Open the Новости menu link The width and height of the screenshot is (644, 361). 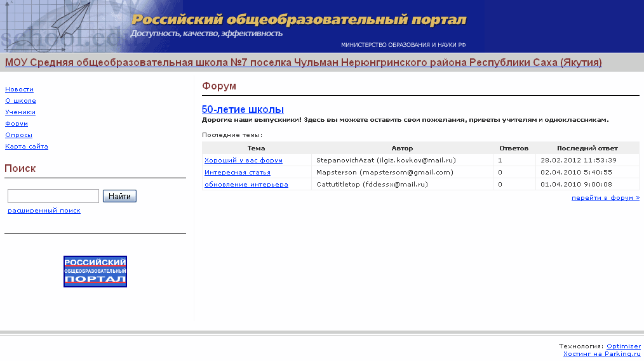(19, 89)
